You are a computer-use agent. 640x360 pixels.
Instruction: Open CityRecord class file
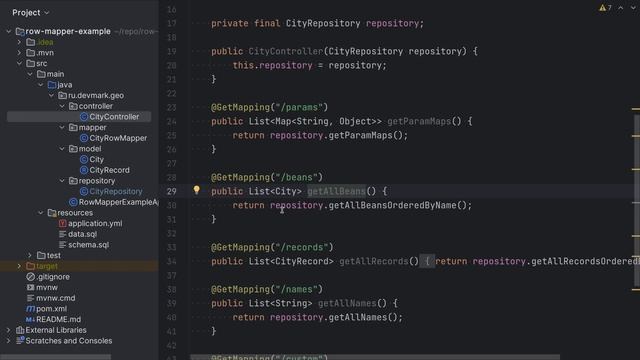coord(109,170)
